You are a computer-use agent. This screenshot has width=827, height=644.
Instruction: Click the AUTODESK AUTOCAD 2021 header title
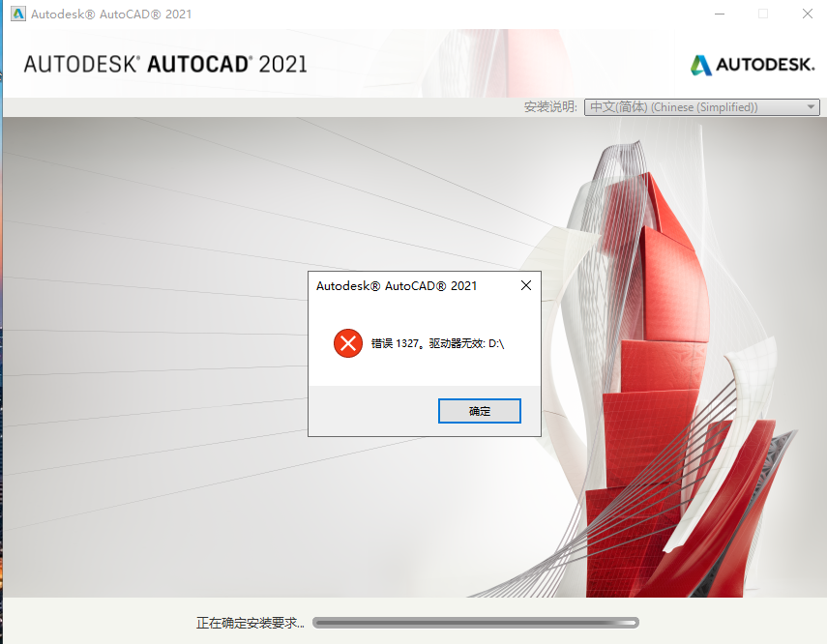pos(165,65)
